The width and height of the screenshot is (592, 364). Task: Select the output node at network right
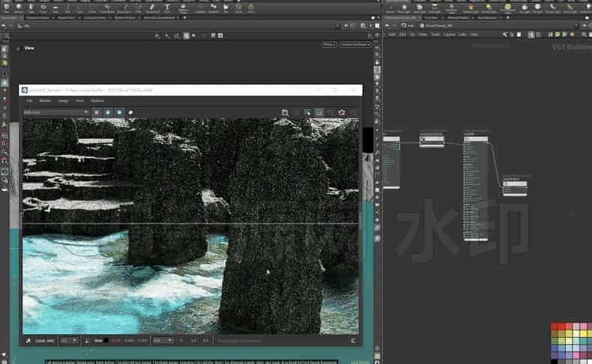[515, 188]
